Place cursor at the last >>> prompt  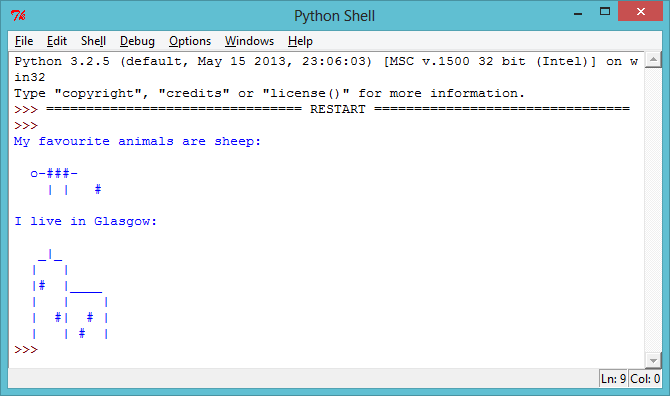26,350
